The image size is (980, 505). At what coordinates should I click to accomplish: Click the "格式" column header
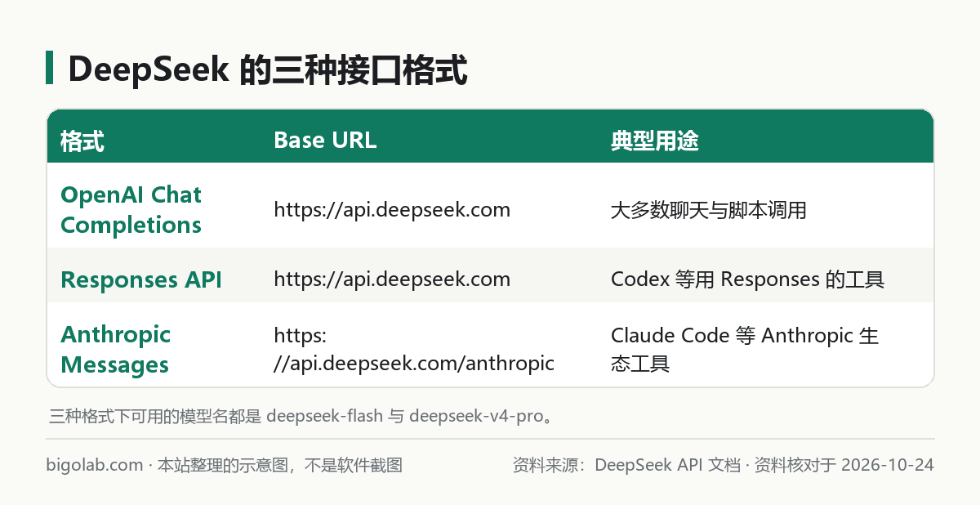[x=82, y=141]
